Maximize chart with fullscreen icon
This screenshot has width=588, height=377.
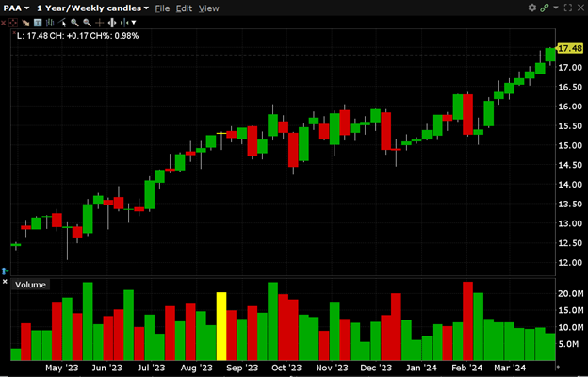coord(568,8)
